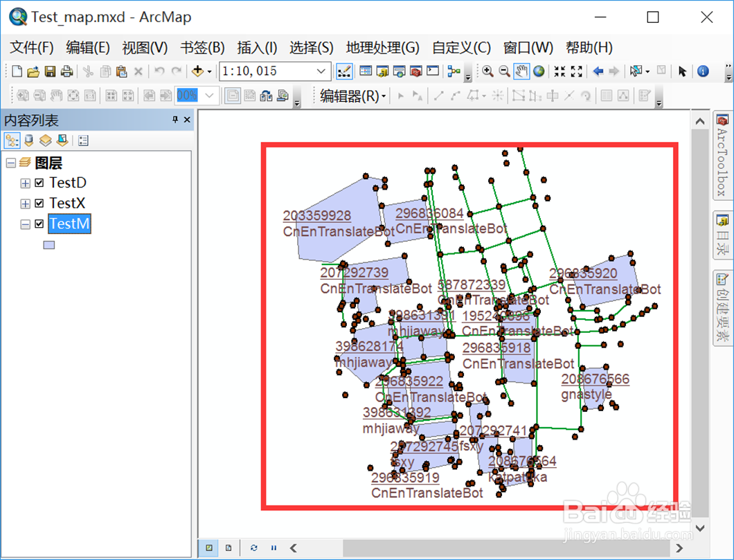The width and height of the screenshot is (734, 560).
Task: Switch to Layout View button
Action: click(x=229, y=548)
